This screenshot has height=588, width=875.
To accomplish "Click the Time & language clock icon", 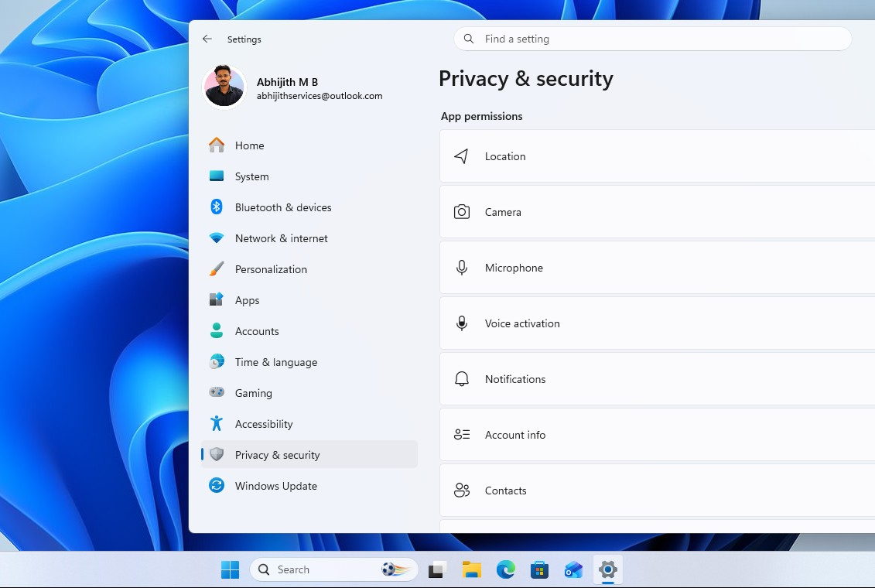I will tap(217, 361).
